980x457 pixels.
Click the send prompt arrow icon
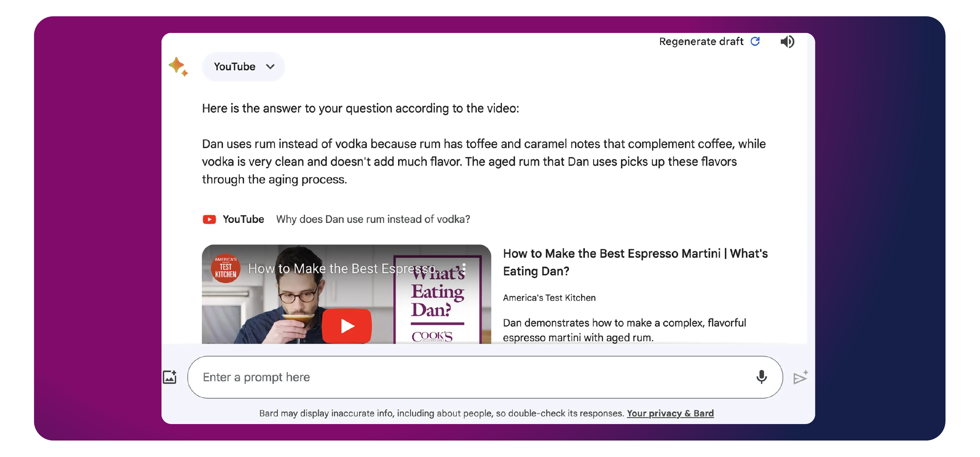(x=800, y=377)
